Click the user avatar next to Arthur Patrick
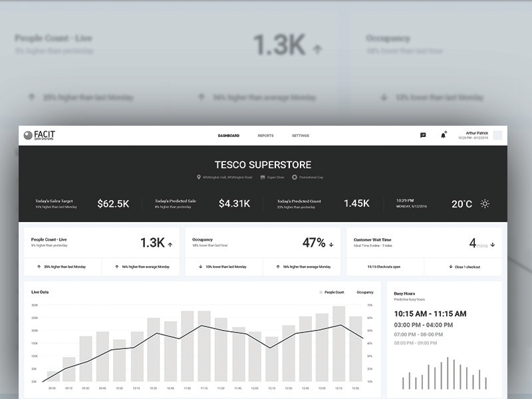Screen dimensions: 532x399 (497, 136)
